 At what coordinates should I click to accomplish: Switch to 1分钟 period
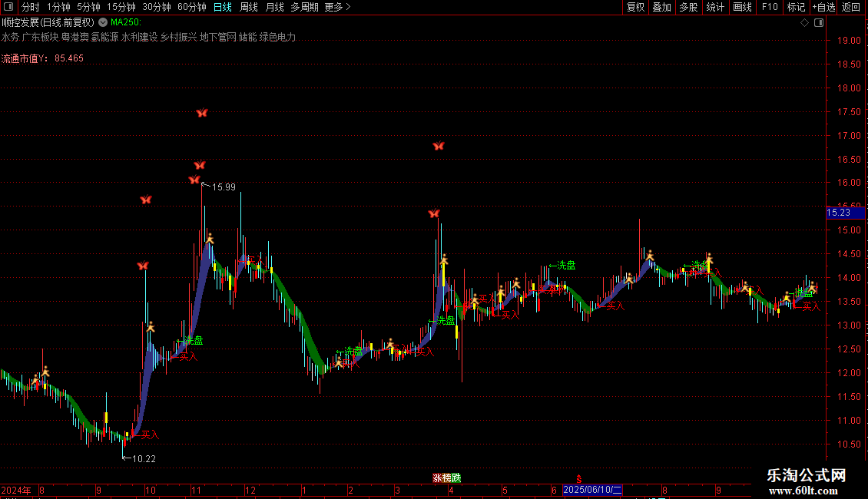[58, 7]
